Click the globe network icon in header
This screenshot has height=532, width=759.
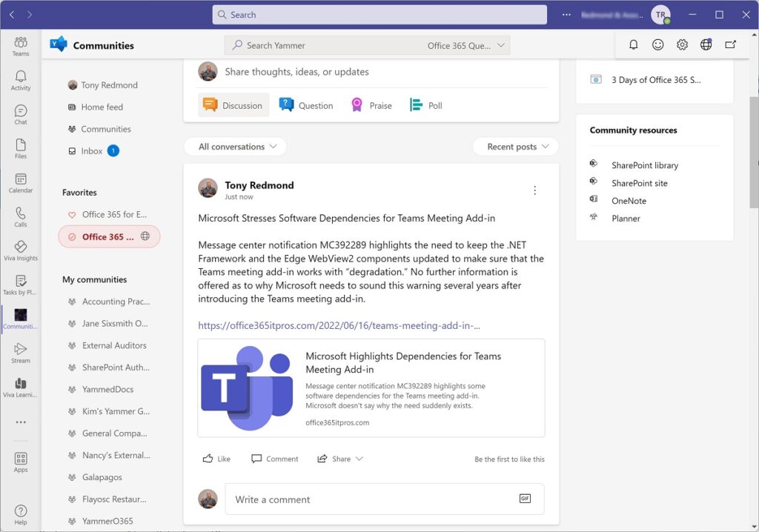[706, 45]
